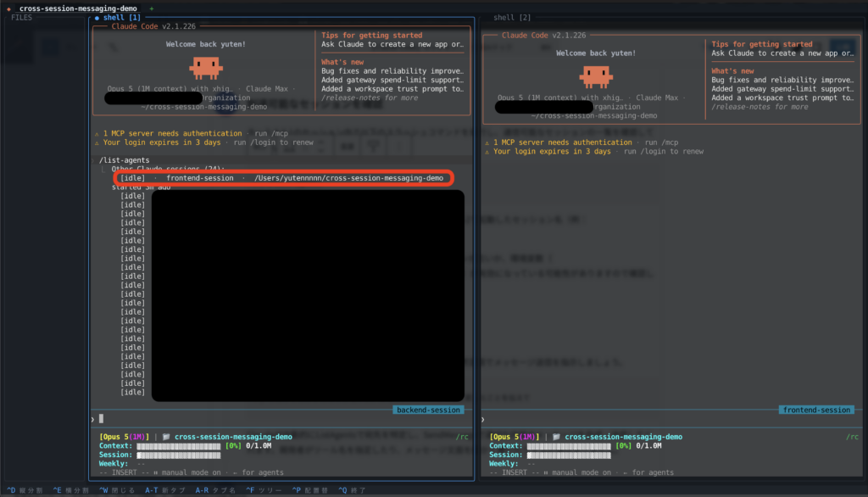
Task: Click "Welcome back yuten!" in shell [1]
Action: (206, 44)
